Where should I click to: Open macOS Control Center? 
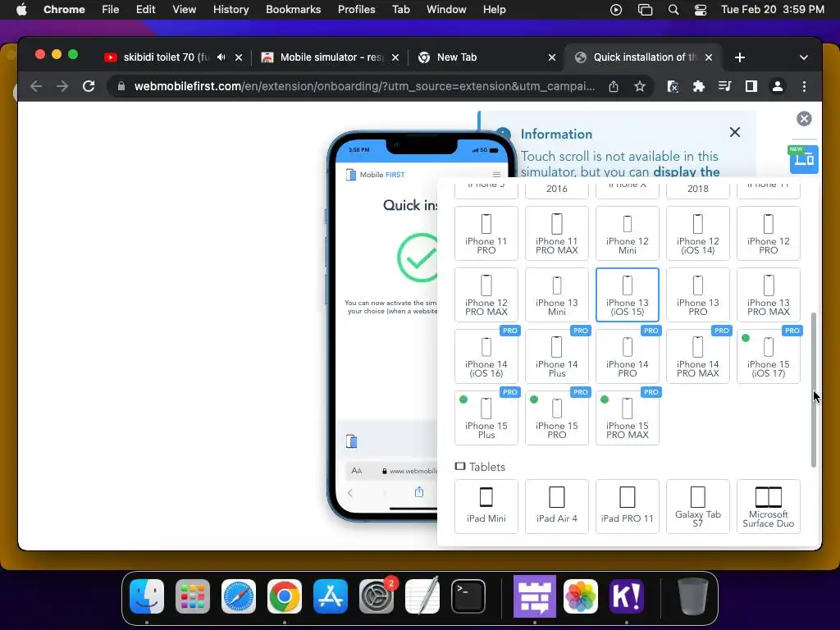701,10
